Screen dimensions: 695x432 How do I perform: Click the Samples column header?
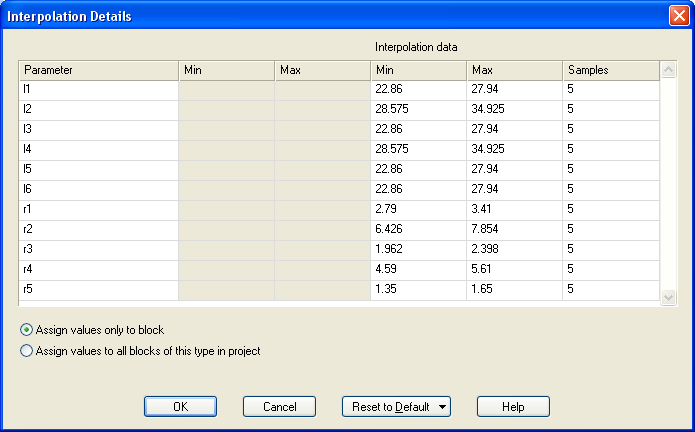tap(610, 70)
